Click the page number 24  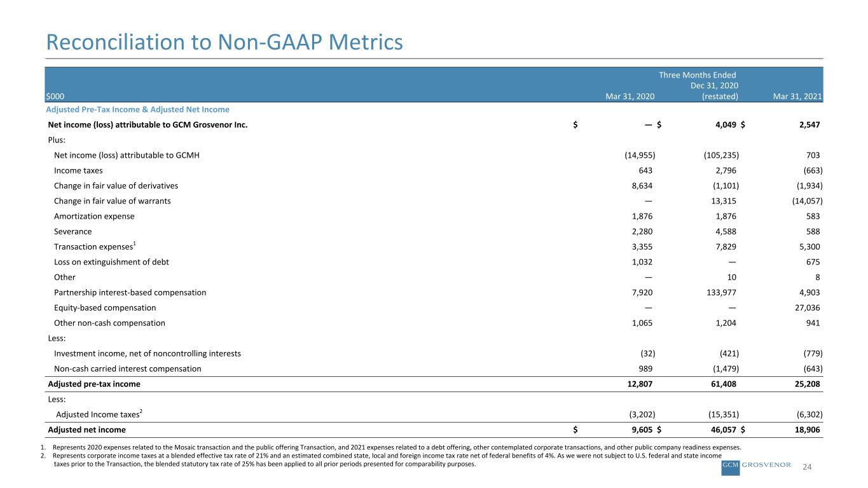pos(808,468)
